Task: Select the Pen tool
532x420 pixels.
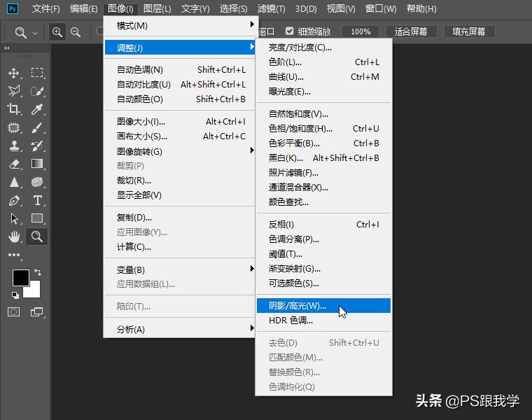Action: click(x=14, y=200)
